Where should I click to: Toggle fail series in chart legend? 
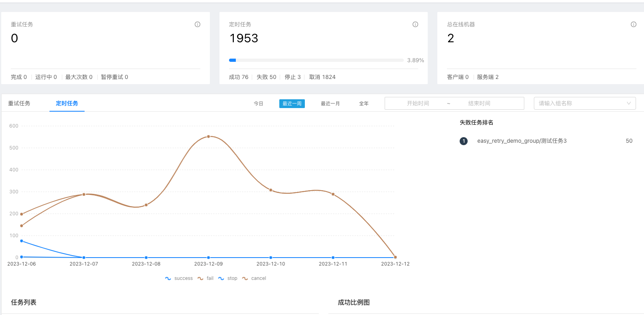pyautogui.click(x=206, y=278)
